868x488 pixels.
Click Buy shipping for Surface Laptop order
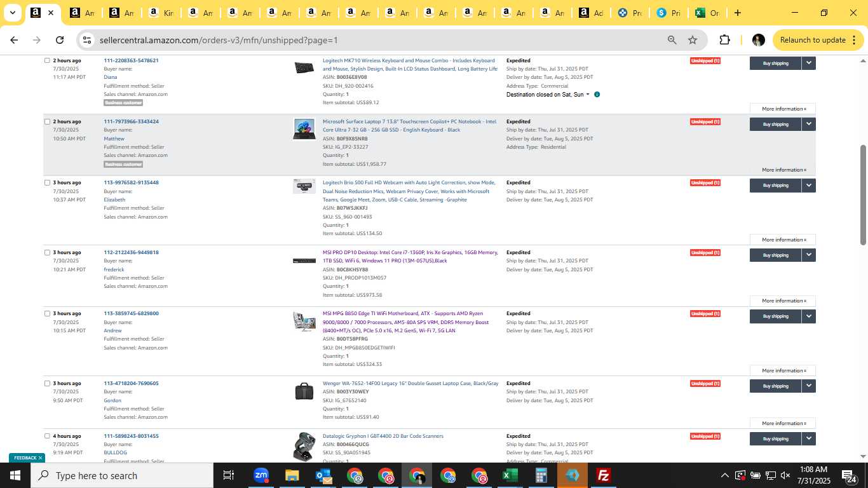coord(775,124)
